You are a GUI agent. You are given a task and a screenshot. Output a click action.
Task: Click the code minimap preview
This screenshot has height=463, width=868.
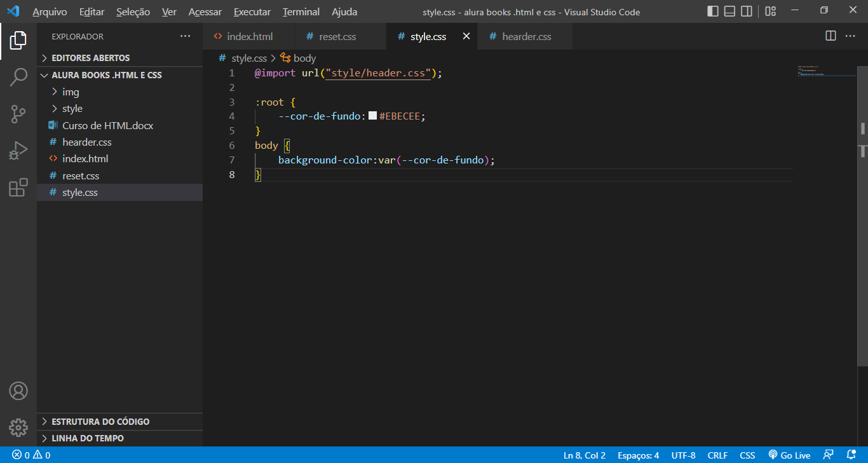click(x=826, y=70)
